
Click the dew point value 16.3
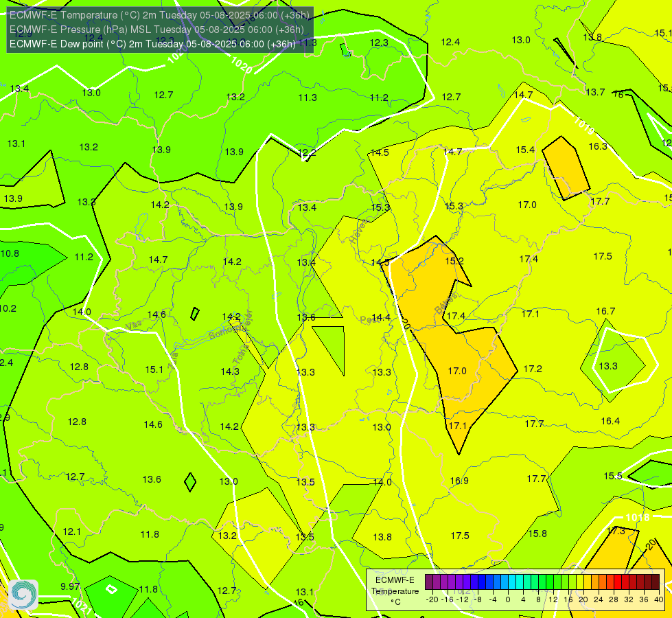(598, 146)
